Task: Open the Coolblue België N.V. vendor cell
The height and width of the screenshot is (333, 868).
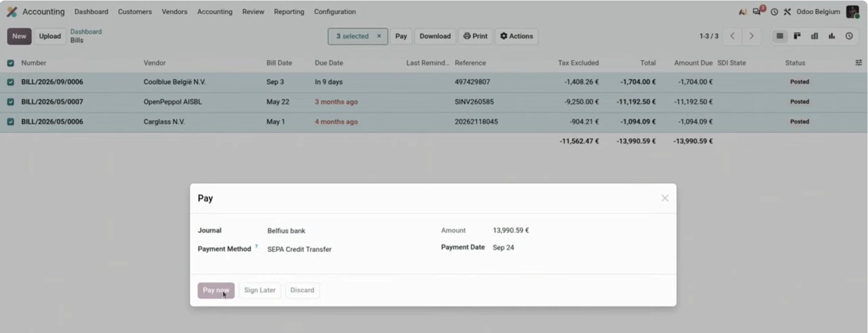Action: coord(174,82)
